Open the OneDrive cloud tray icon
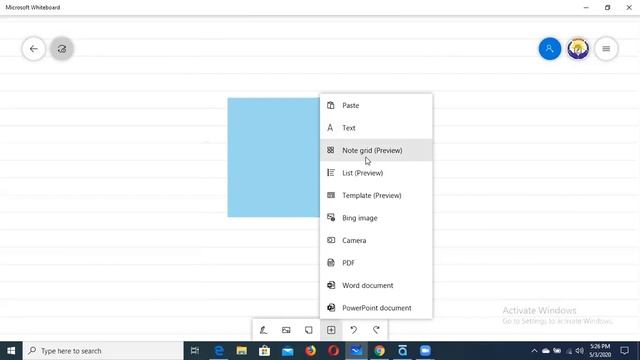The width and height of the screenshot is (640, 360). click(x=546, y=351)
